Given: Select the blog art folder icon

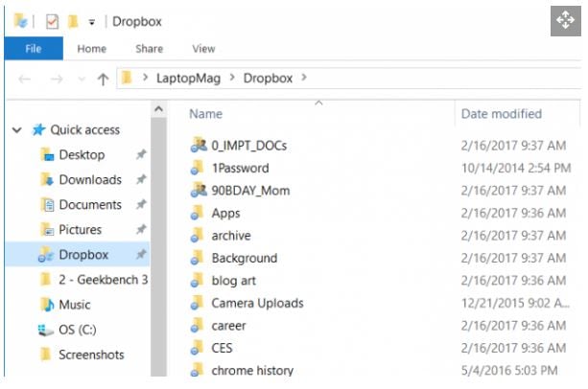Looking at the screenshot, I should pos(197,280).
